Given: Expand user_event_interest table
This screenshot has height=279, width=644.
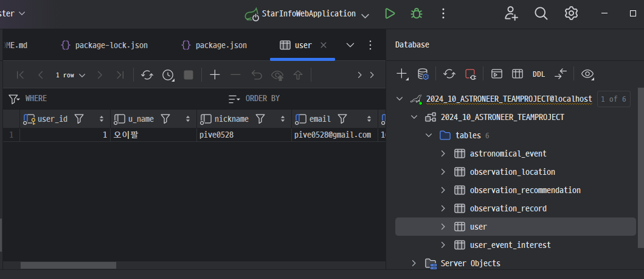Looking at the screenshot, I should click(x=443, y=245).
